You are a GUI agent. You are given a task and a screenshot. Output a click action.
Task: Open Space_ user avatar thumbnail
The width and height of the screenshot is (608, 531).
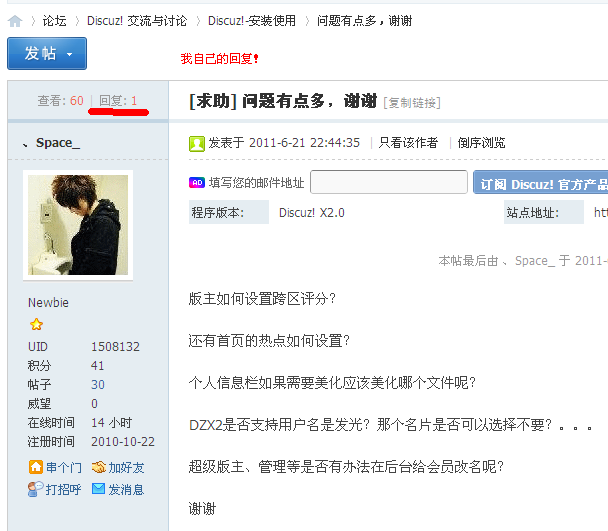pyautogui.click(x=78, y=225)
